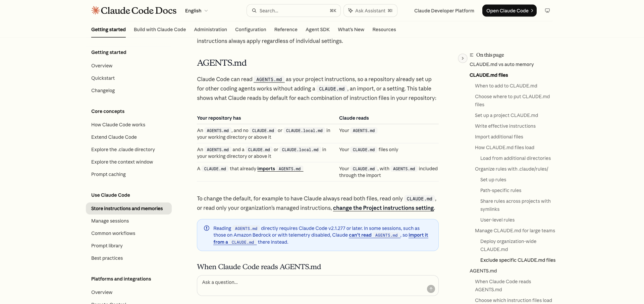Screen dimensions: 644x304
Task: Jump to Exclude specific CLAUDE.md files
Action: coord(518,260)
